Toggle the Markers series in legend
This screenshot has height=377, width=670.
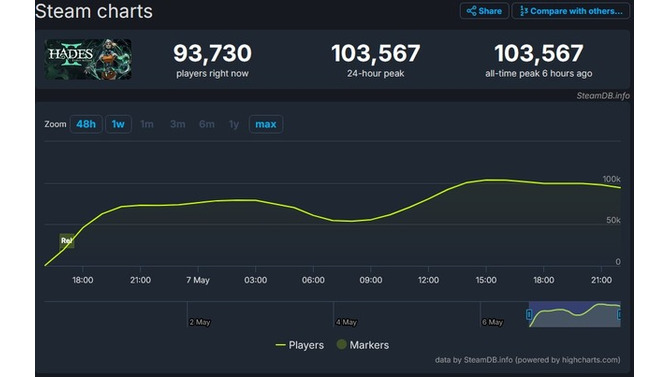363,345
